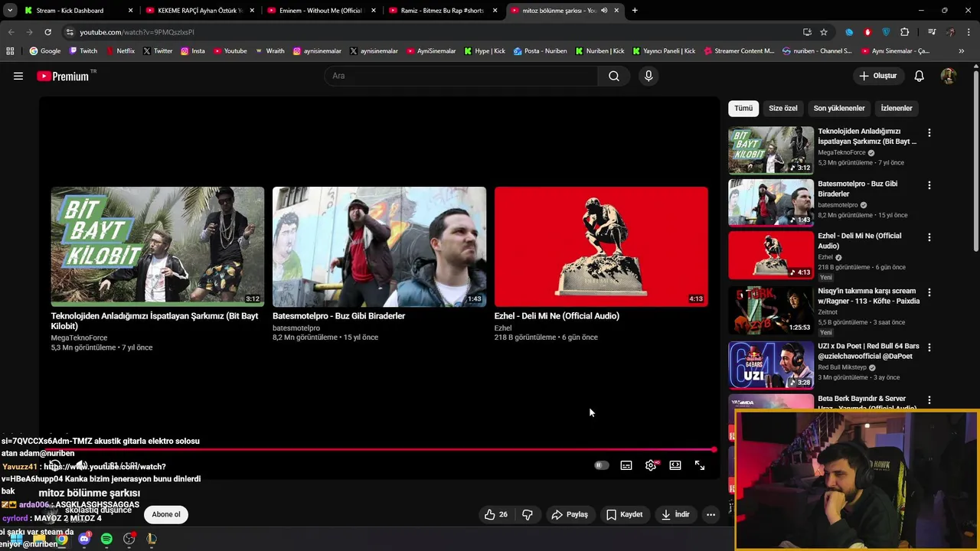Open tab search dropdown arrow

click(10, 11)
